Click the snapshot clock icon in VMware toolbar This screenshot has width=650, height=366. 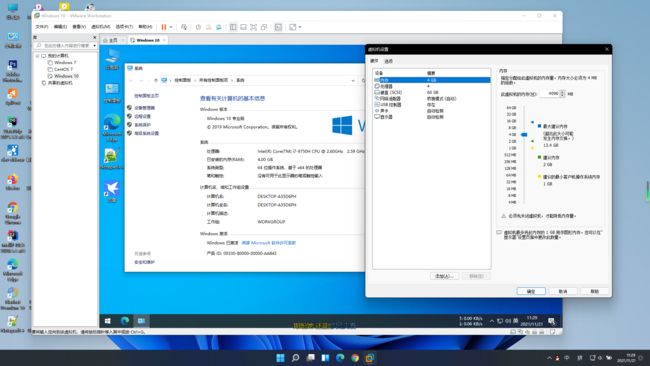tap(198, 27)
